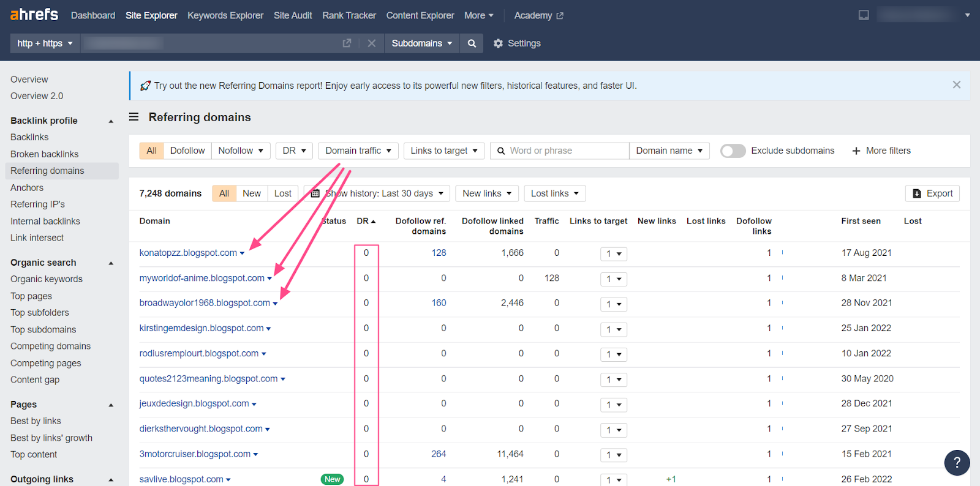Open Backlinks in sidebar

(29, 137)
